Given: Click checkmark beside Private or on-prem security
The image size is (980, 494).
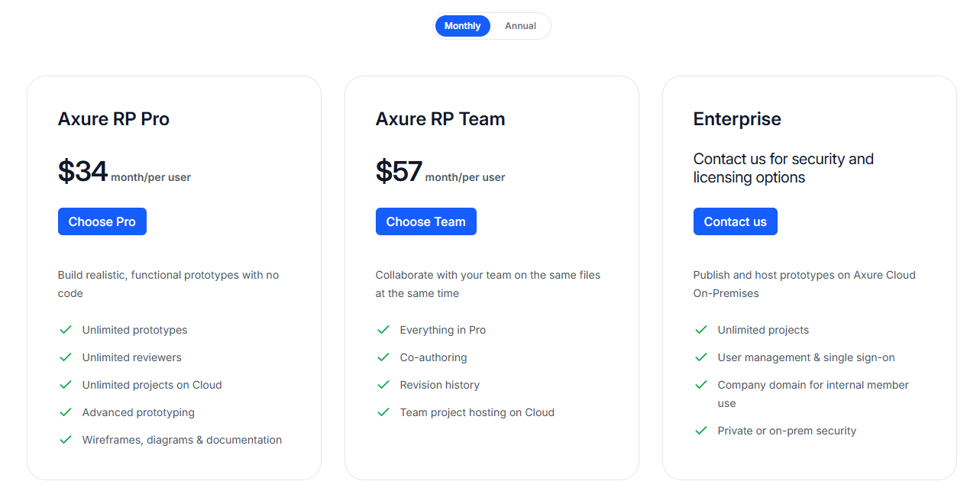Looking at the screenshot, I should pyautogui.click(x=701, y=431).
